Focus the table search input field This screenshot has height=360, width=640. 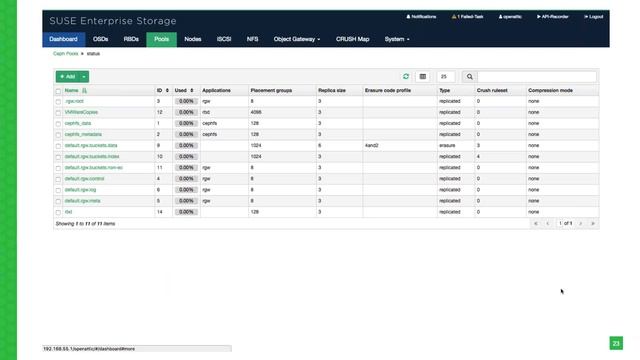[537, 77]
